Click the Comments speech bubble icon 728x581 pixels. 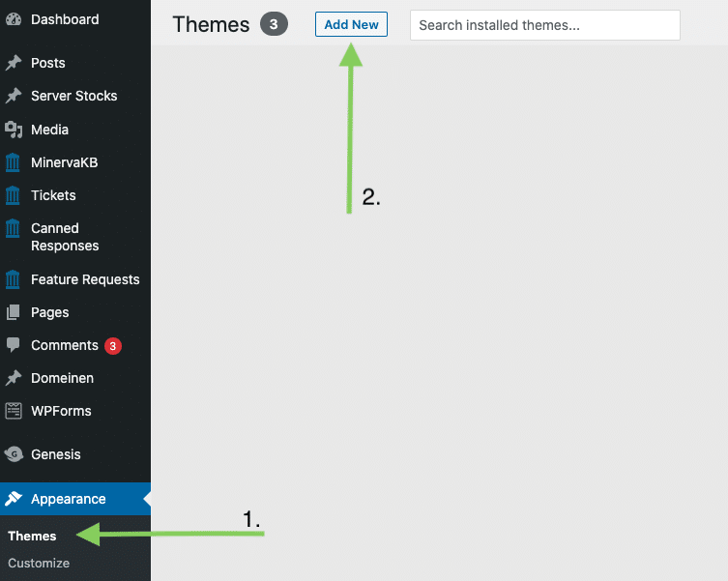14,345
